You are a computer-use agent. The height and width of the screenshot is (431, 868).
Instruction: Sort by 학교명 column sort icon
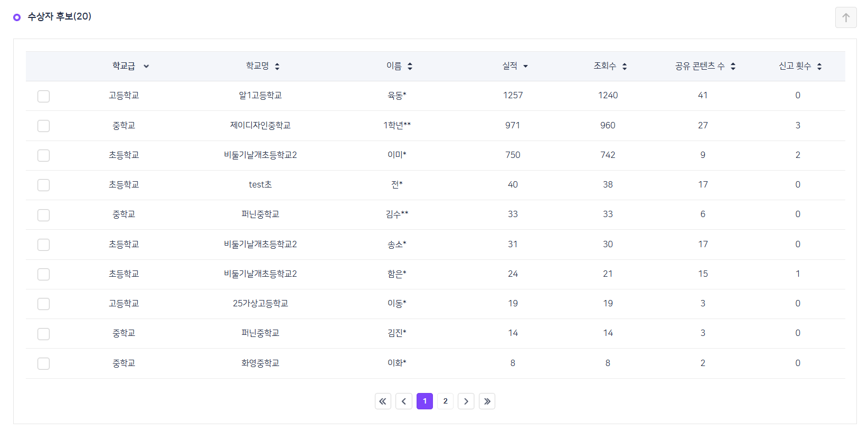click(277, 67)
